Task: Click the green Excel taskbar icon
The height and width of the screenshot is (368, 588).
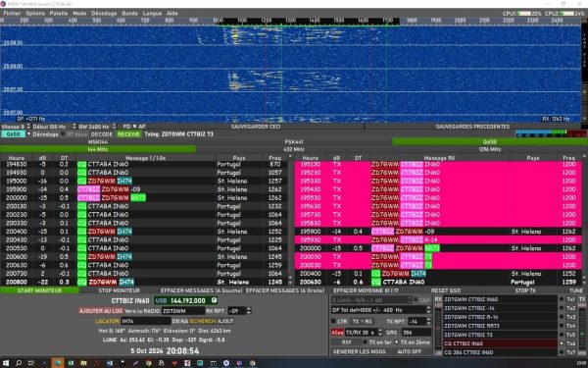Action: point(71,363)
